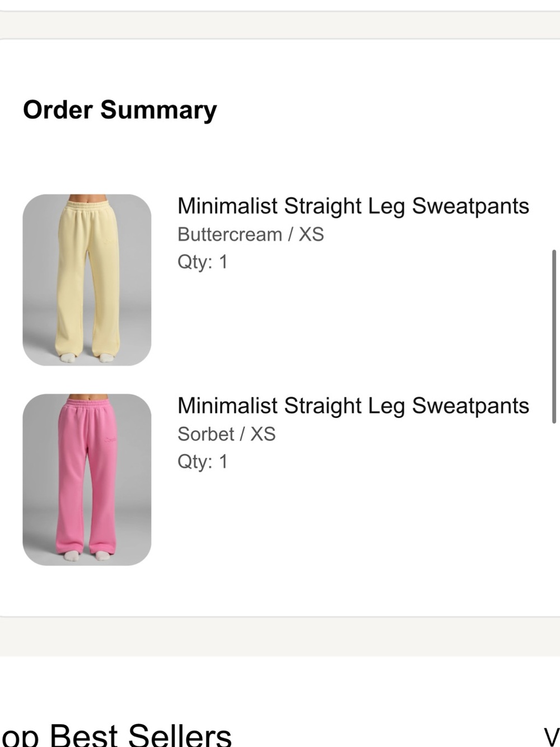Select the Sorbet / XS variant text
The width and height of the screenshot is (560, 747).
coord(226,434)
